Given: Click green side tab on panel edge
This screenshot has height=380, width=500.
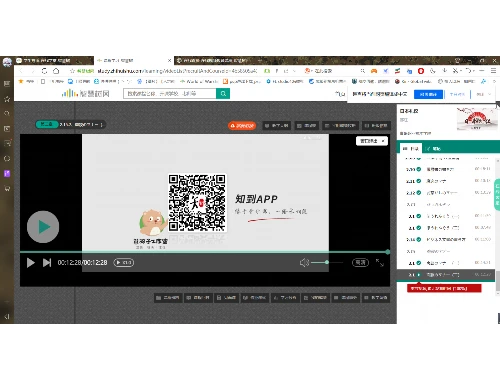Looking at the screenshot, I should [x=497, y=195].
